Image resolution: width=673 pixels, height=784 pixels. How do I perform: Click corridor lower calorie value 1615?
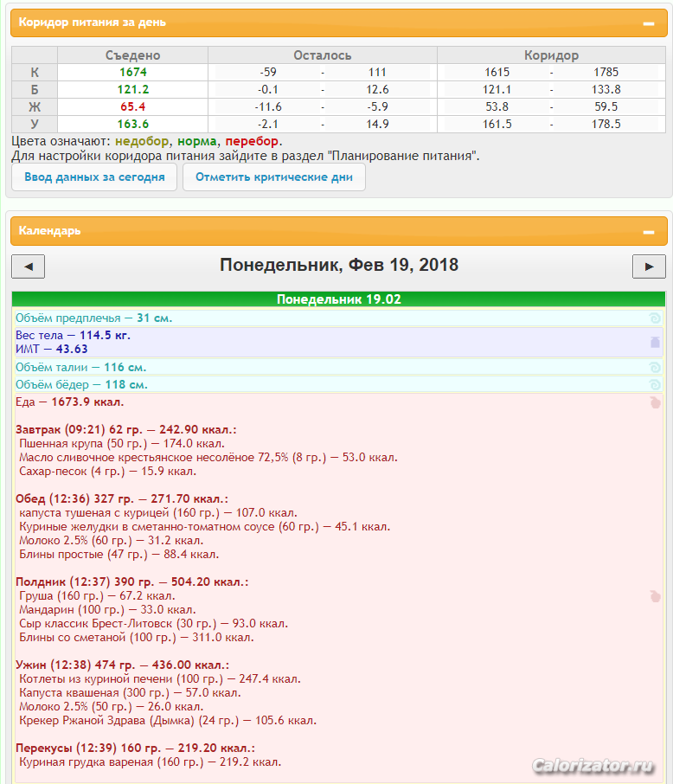pyautogui.click(x=497, y=72)
